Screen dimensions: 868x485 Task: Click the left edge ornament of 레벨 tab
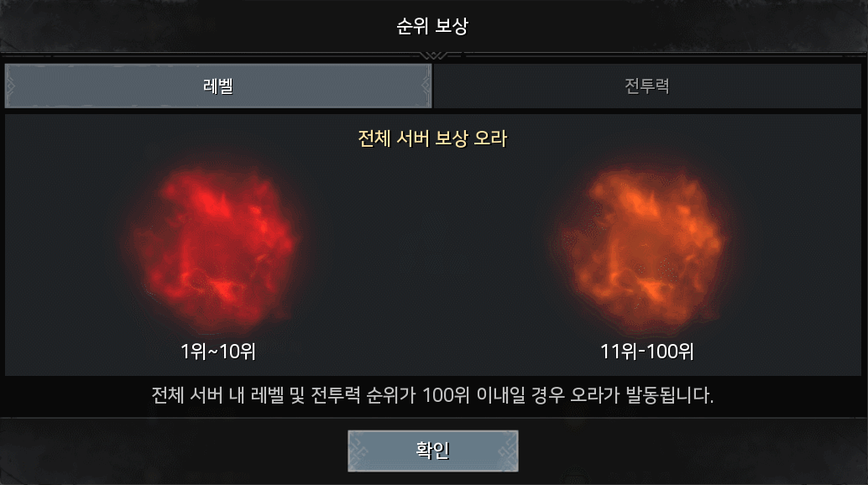tap(10, 86)
